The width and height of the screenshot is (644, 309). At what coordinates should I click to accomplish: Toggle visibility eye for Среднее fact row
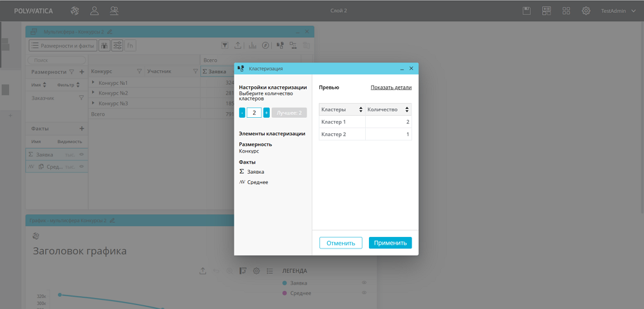click(82, 167)
